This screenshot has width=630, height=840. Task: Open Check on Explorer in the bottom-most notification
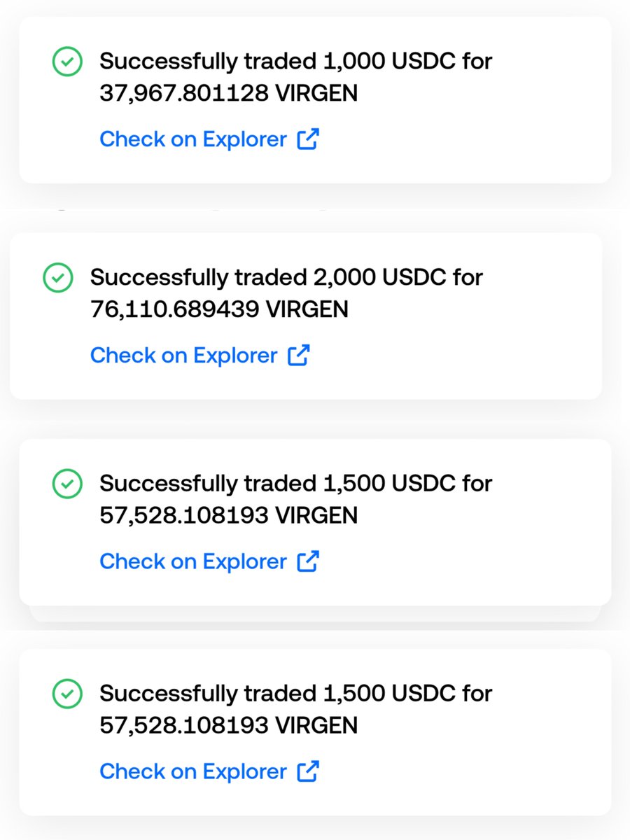(193, 771)
